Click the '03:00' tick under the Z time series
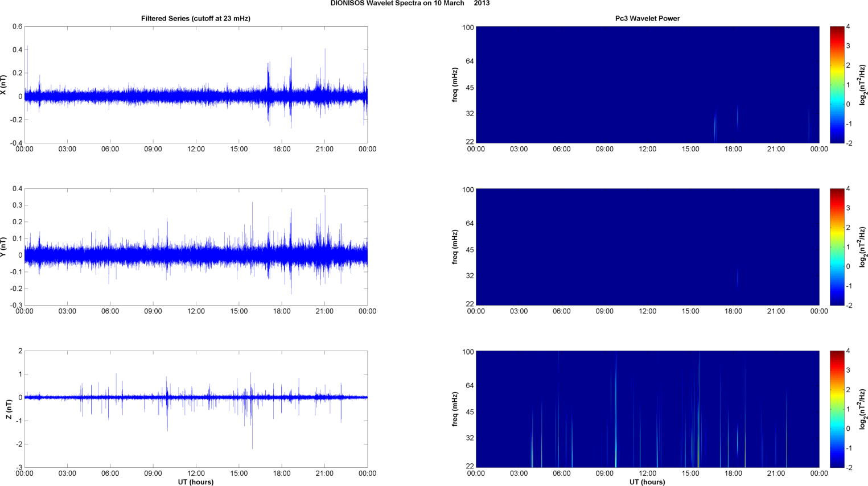The width and height of the screenshot is (868, 486). point(67,473)
